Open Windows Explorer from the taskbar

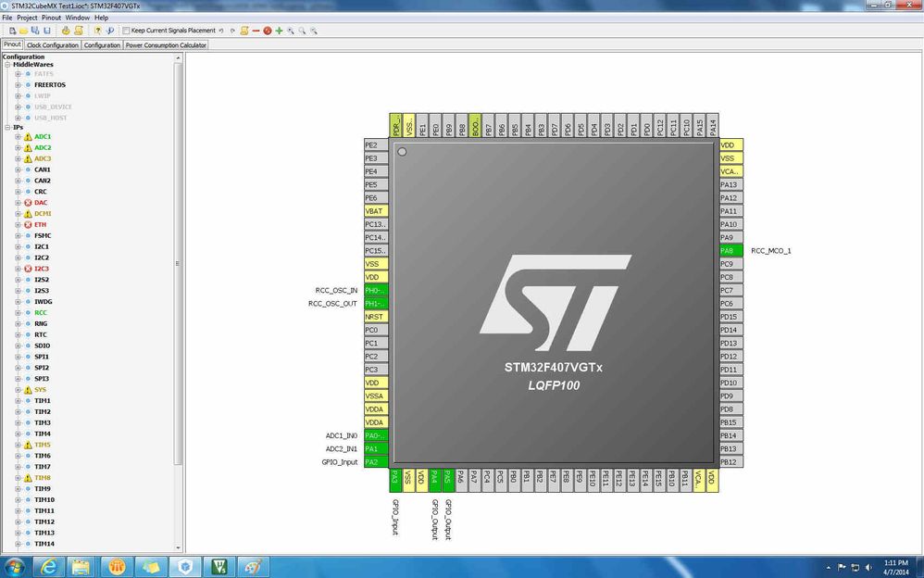click(81, 567)
